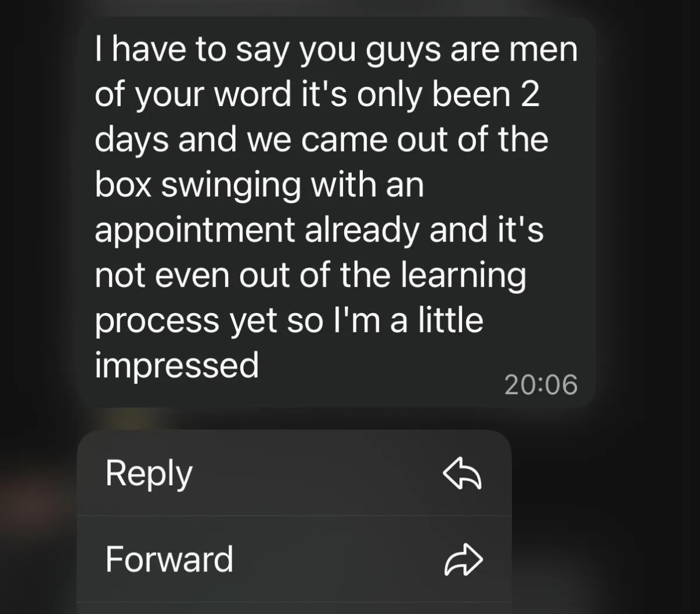Image resolution: width=700 pixels, height=614 pixels.
Task: Click the 'Forward' text label
Action: pos(169,559)
